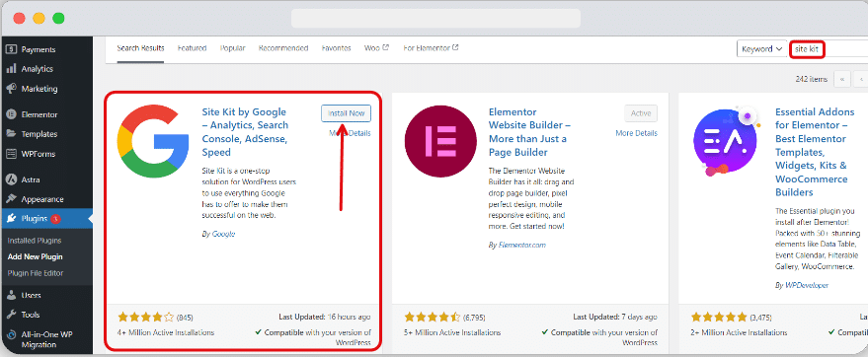The image size is (868, 357).
Task: Open Installed Plugins submenu item
Action: pos(35,241)
